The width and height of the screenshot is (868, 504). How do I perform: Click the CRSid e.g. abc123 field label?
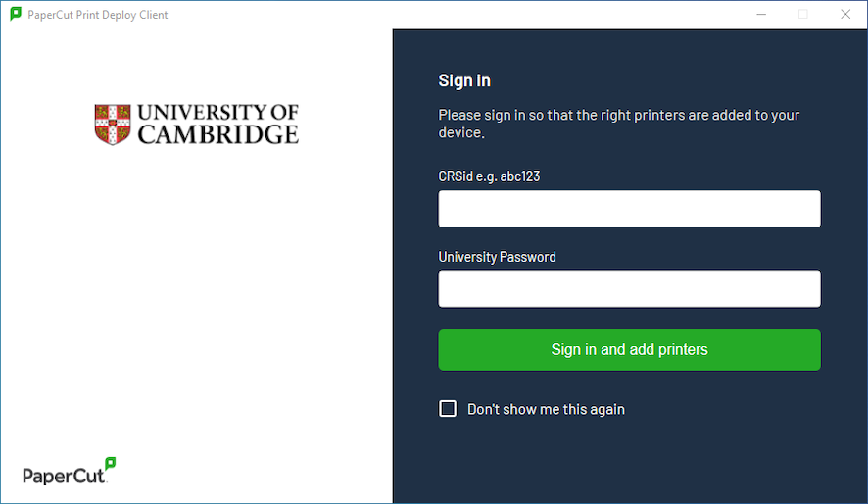point(489,176)
